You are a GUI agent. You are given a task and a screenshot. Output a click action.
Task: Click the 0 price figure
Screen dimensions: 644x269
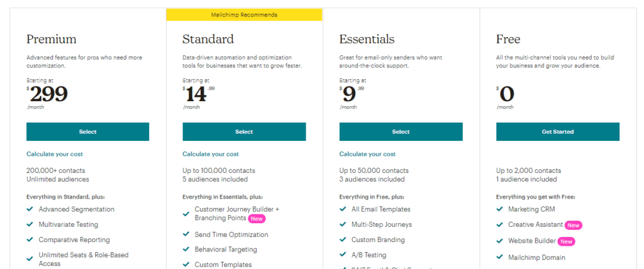(x=507, y=95)
